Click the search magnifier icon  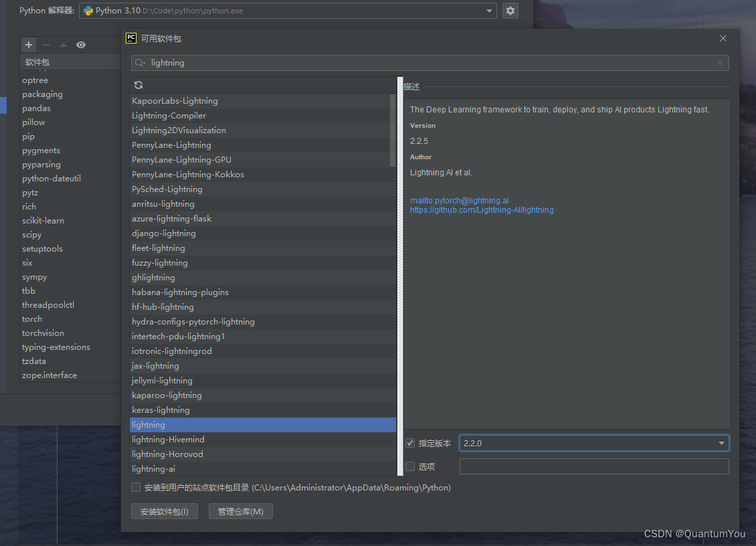click(140, 63)
